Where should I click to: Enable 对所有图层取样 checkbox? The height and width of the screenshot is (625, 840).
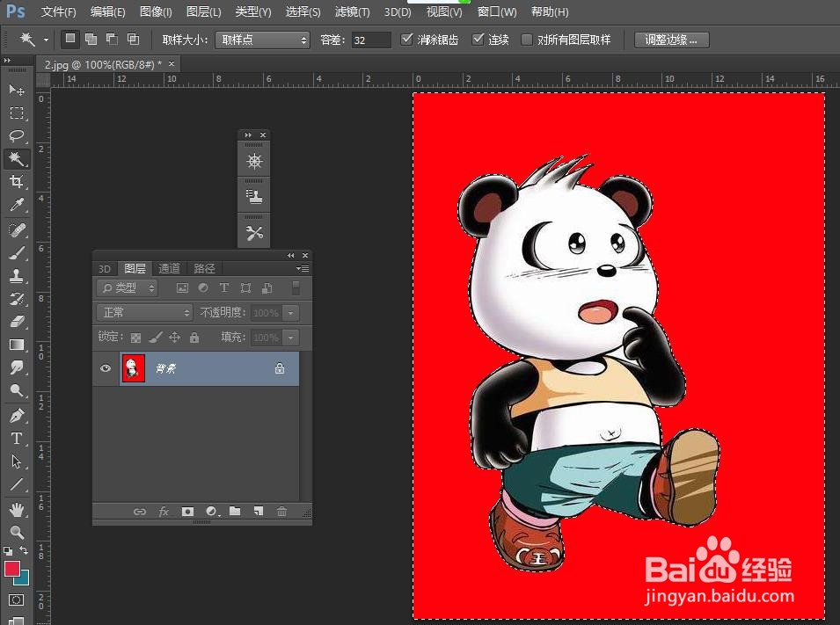pyautogui.click(x=527, y=39)
